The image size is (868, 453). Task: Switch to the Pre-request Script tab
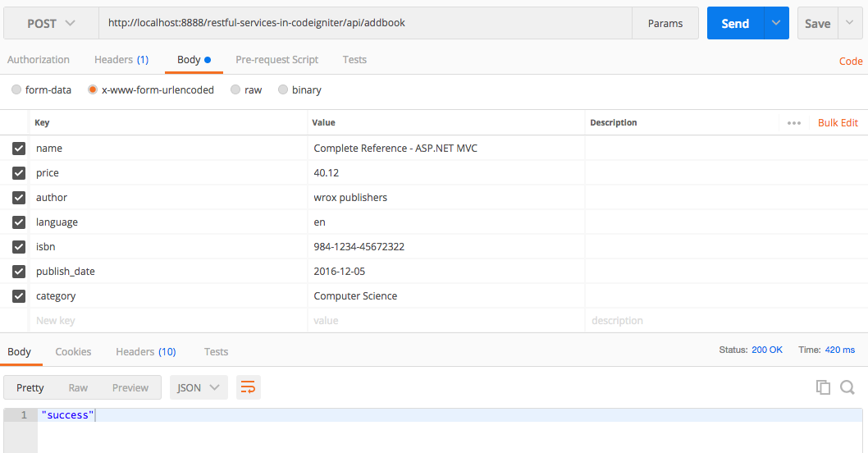[x=276, y=60]
